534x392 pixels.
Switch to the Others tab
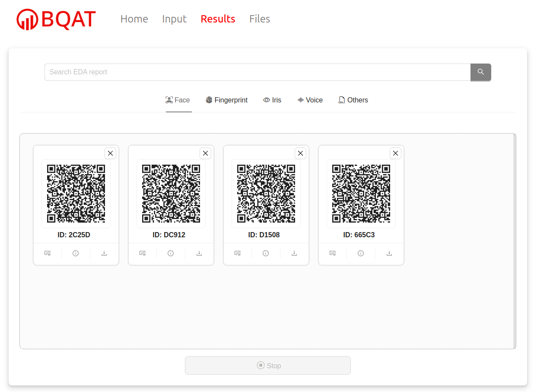tap(353, 100)
